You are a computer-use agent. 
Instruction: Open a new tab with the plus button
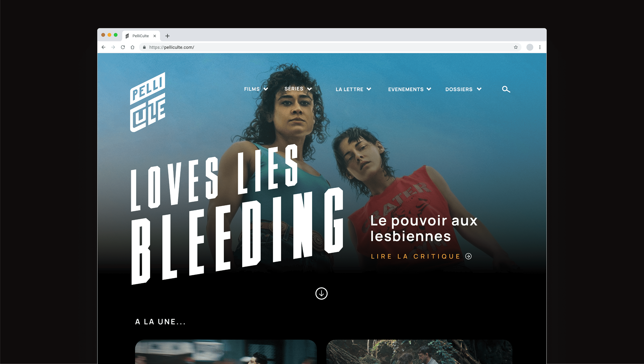point(168,36)
